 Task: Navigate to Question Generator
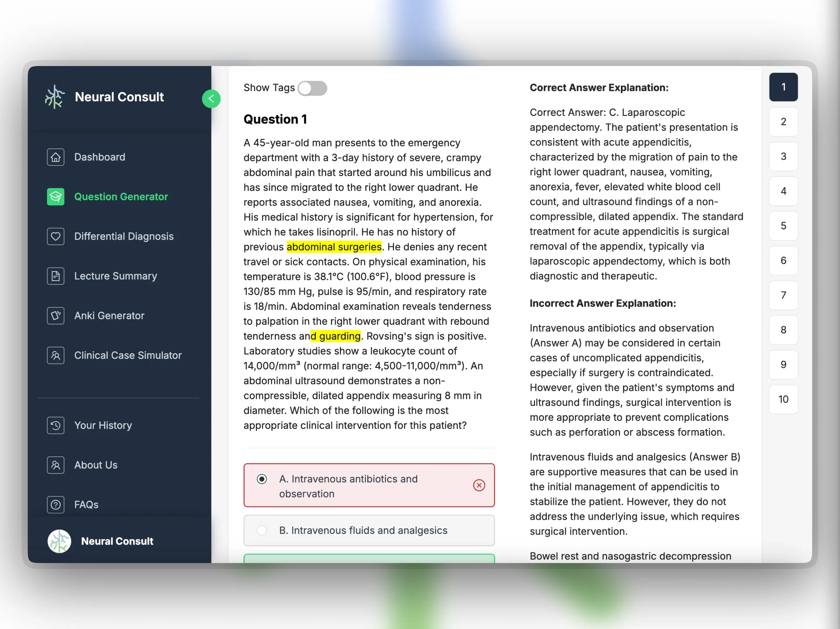coord(121,196)
